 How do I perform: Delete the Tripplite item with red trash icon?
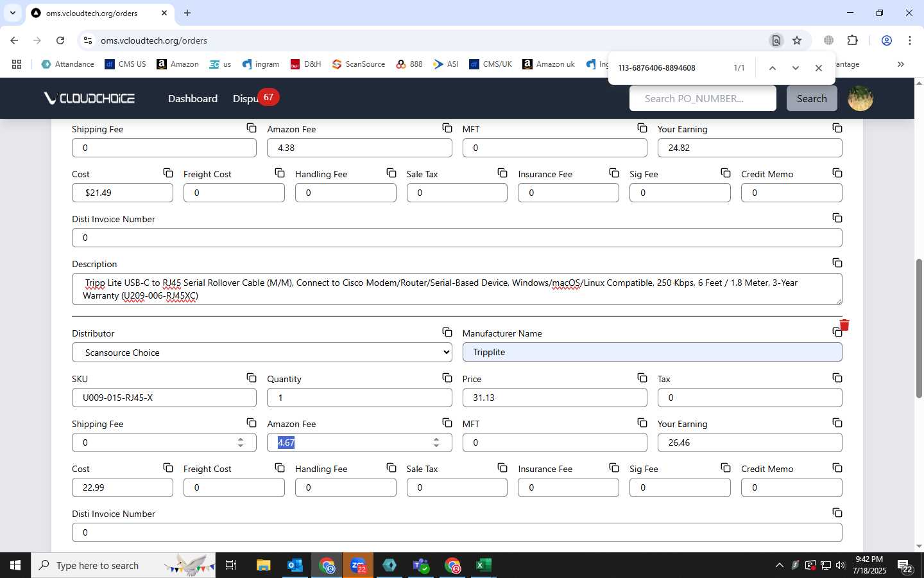844,325
